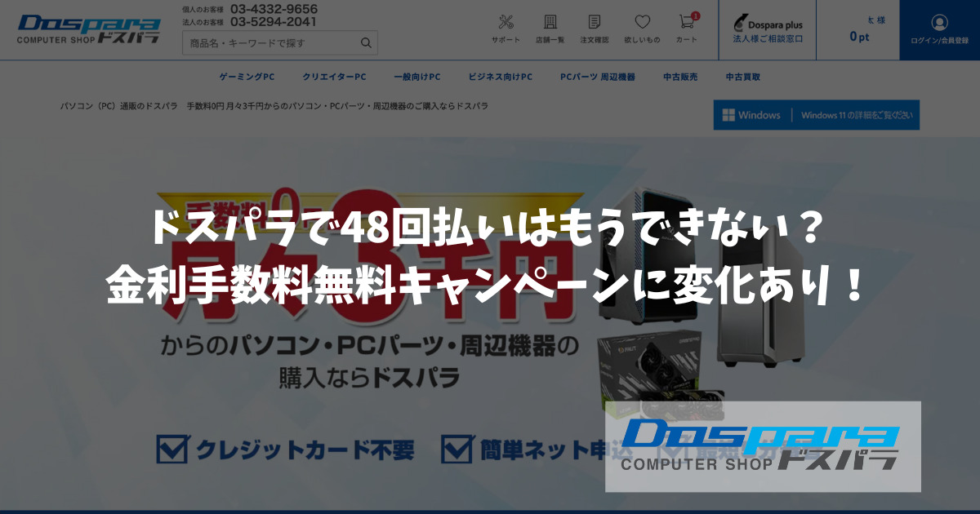This screenshot has width=980, height=514.
Task: Click the Windows 11 details banner
Action: (817, 115)
